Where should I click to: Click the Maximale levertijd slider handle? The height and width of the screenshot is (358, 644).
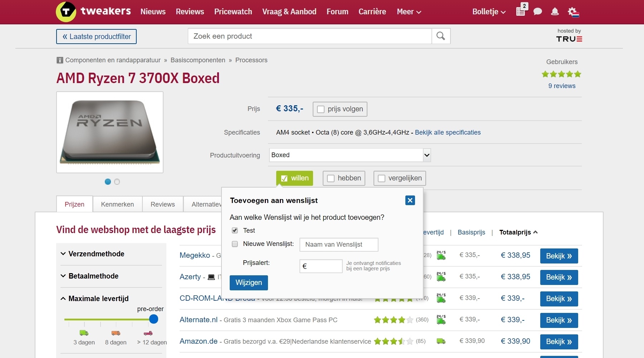(x=153, y=319)
